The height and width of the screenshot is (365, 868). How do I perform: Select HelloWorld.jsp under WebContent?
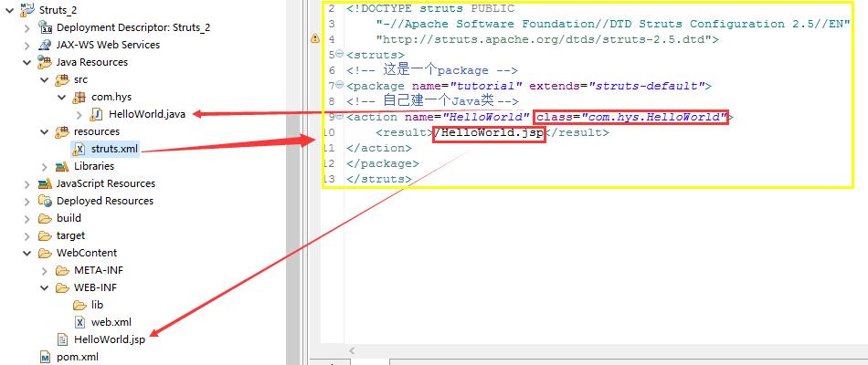(x=110, y=339)
